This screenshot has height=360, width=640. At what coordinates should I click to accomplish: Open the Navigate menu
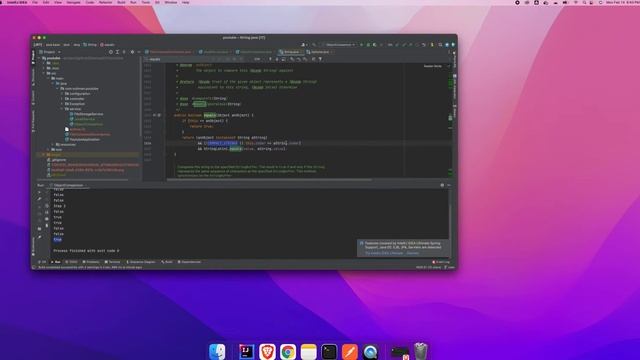click(x=73, y=2)
